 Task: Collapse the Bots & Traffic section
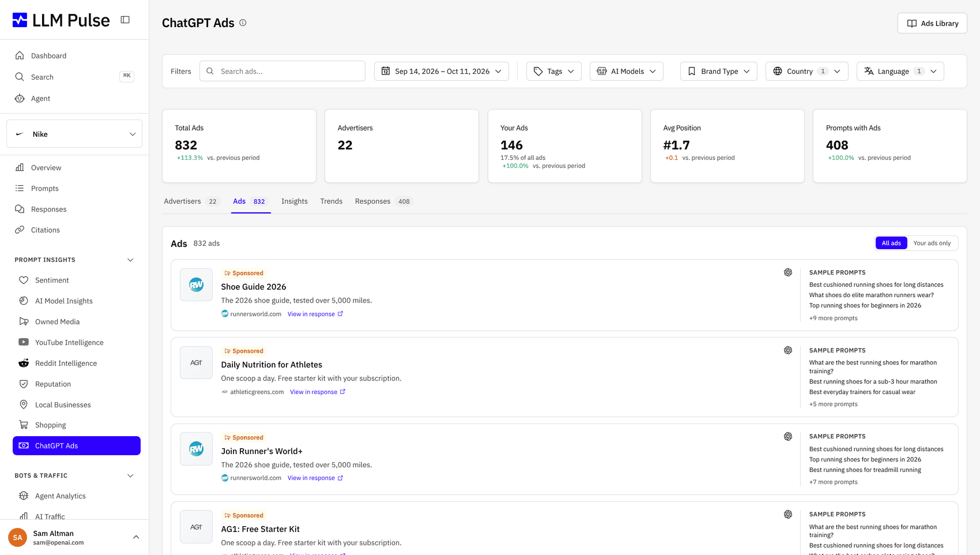(130, 476)
